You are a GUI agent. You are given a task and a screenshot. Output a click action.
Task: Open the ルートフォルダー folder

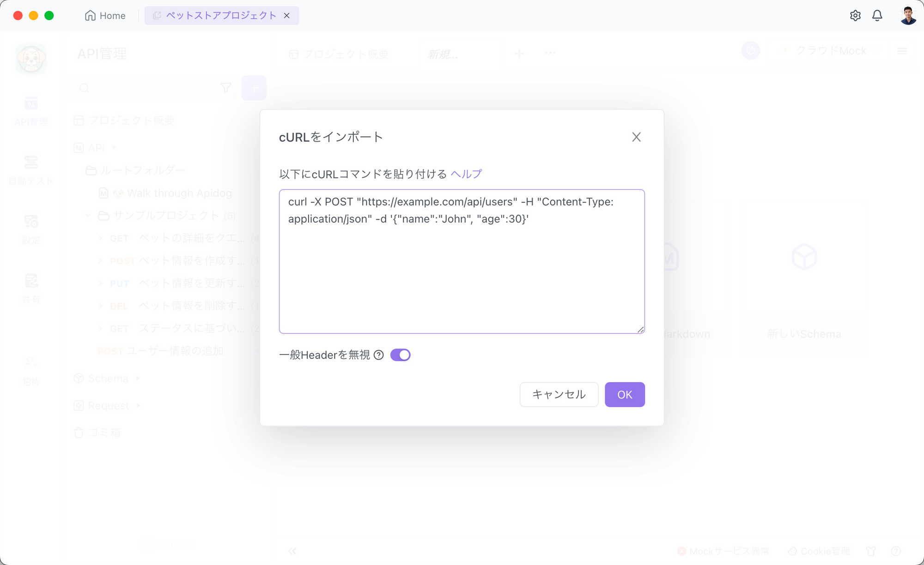pyautogui.click(x=135, y=170)
